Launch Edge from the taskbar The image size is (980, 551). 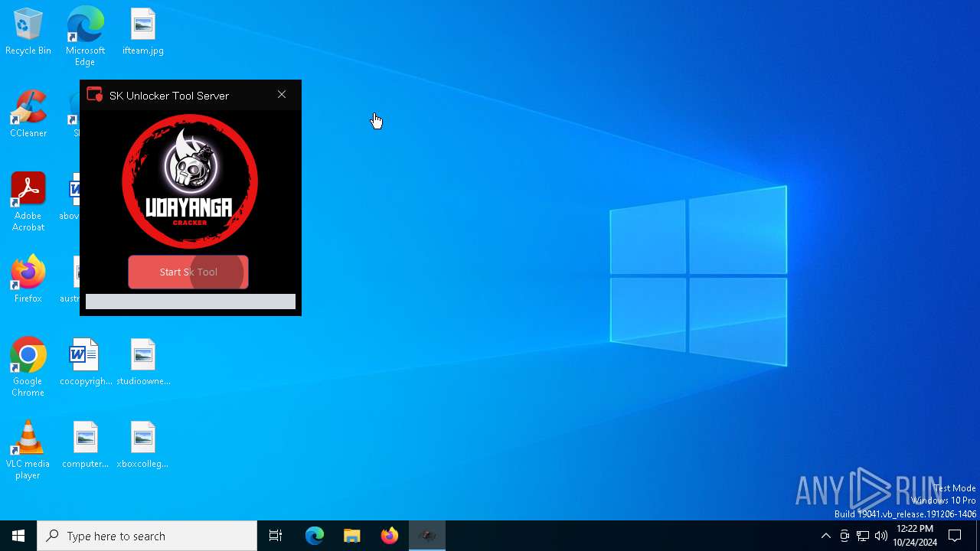pyautogui.click(x=315, y=536)
